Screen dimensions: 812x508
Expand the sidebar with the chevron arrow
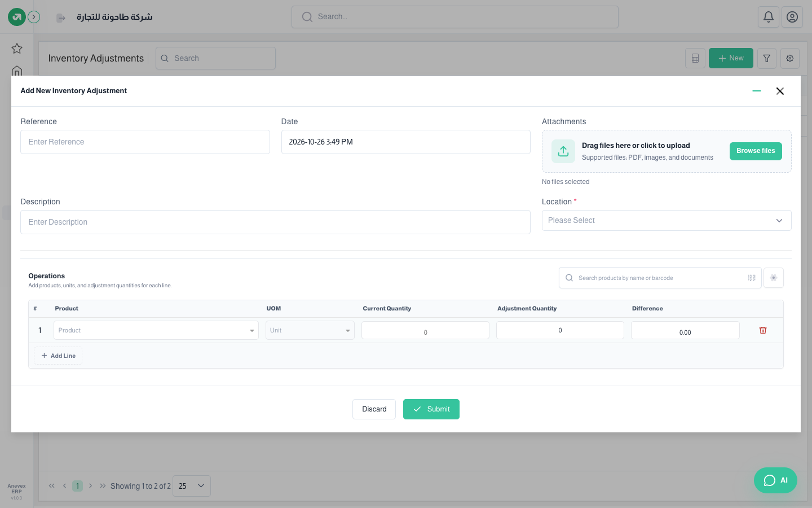(34, 17)
